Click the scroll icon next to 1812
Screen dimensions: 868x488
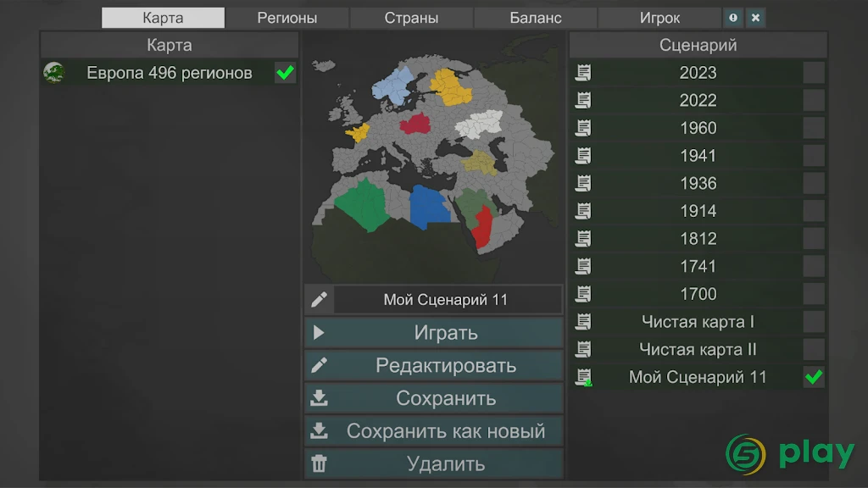(x=583, y=238)
